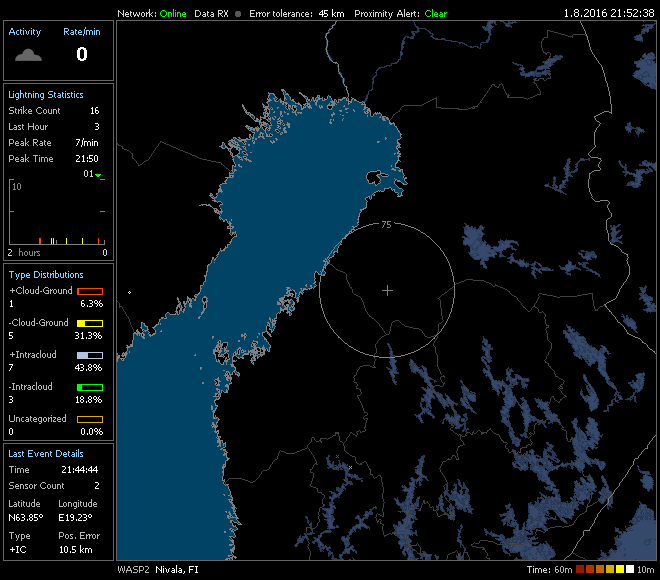Viewport: 660px width, 580px height.
Task: Click the Network Online status
Action: pos(173,13)
